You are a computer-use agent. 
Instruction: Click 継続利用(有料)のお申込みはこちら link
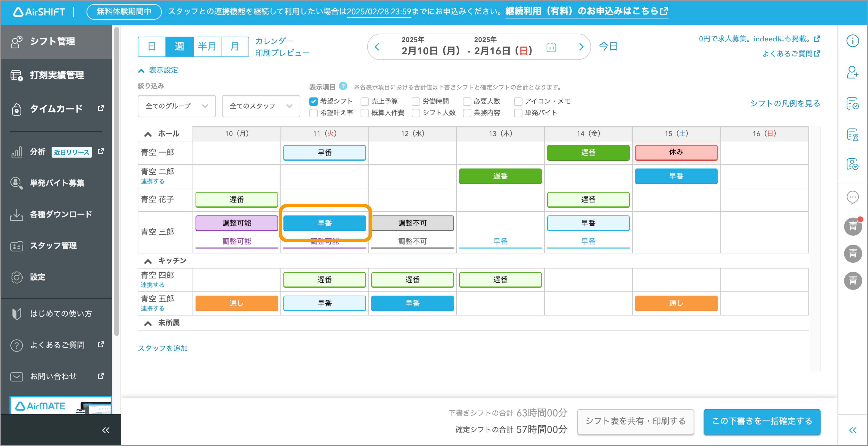pos(587,11)
